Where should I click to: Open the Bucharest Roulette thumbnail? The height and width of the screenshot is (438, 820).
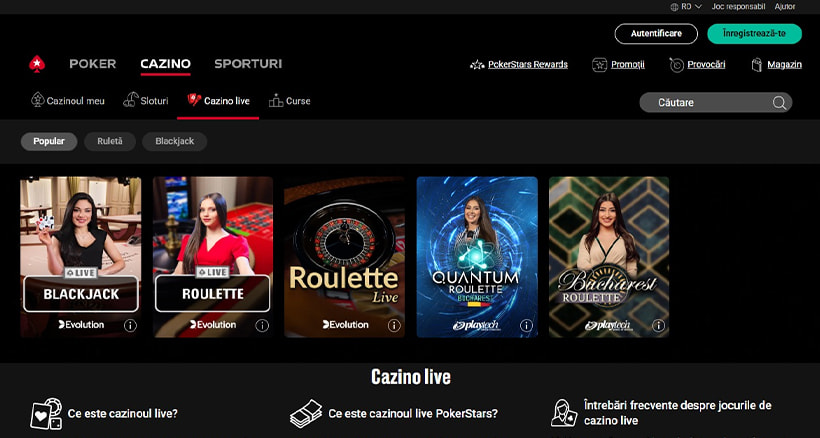pyautogui.click(x=609, y=257)
